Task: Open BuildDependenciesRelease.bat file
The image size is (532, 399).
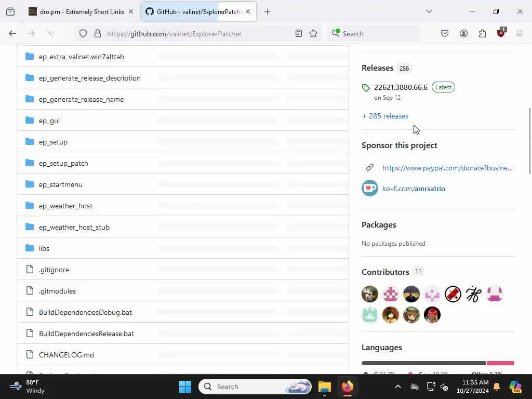Action: point(86,334)
